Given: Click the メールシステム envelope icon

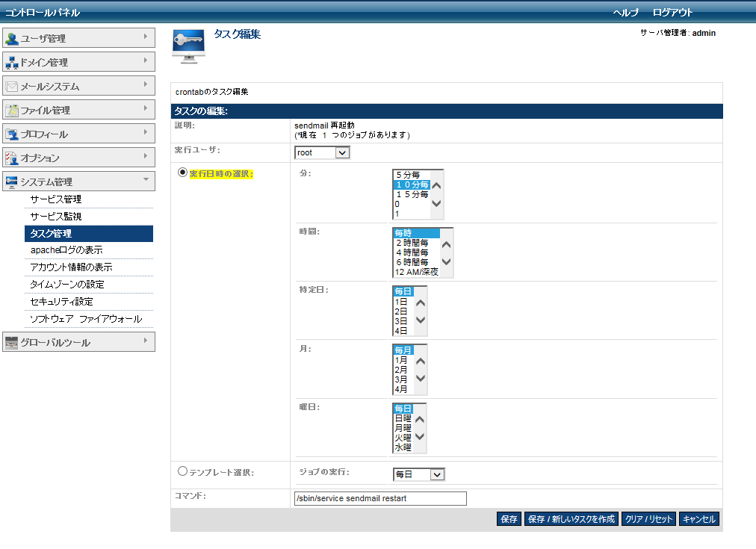Looking at the screenshot, I should click(12, 87).
